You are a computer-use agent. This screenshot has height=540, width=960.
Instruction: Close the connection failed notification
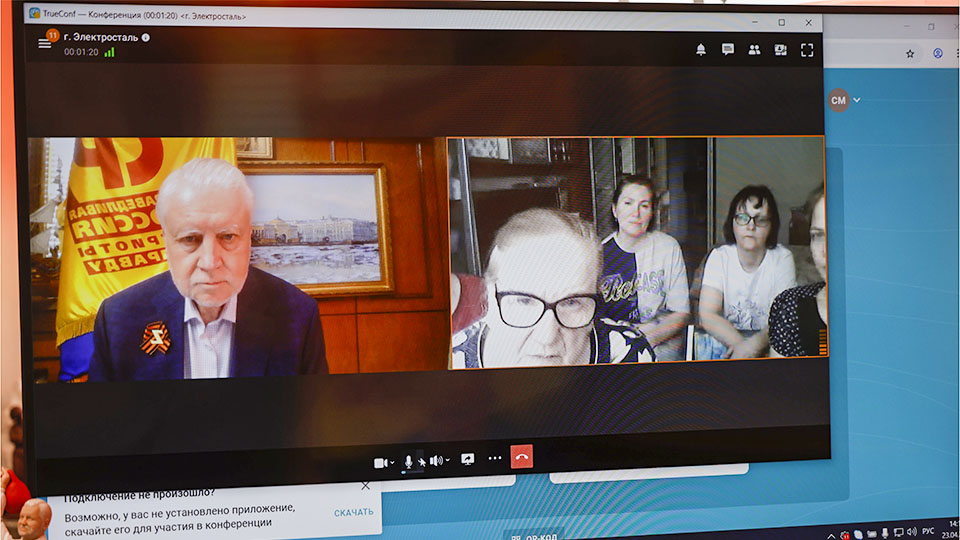365,486
